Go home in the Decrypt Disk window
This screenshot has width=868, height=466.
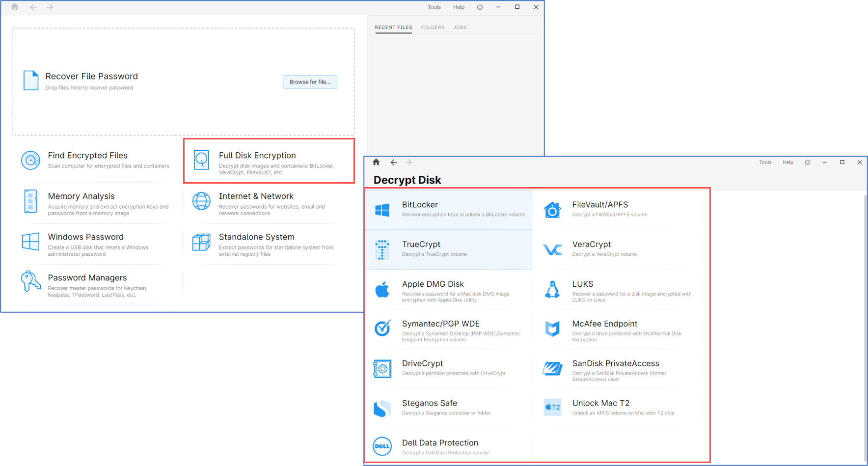[376, 162]
